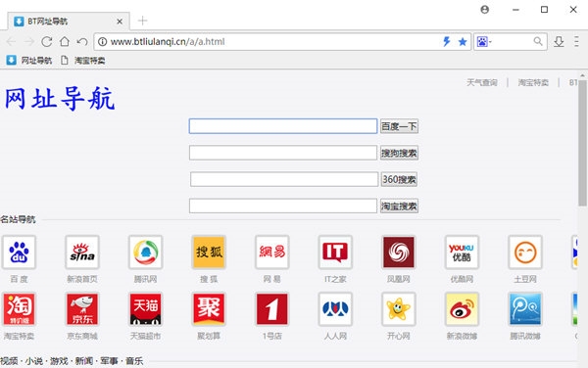Viewport: 588px width, 368px height.
Task: Select the BT网址导航 tab
Action: (x=69, y=22)
